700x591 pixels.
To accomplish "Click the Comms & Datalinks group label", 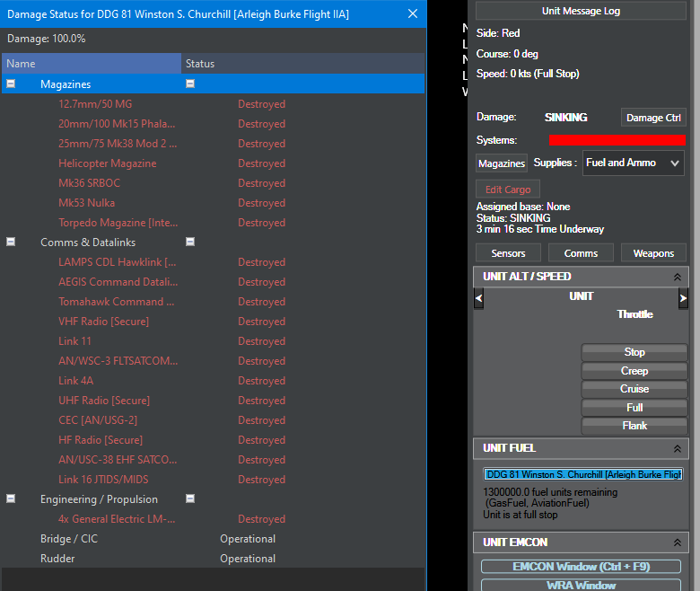I will [88, 243].
